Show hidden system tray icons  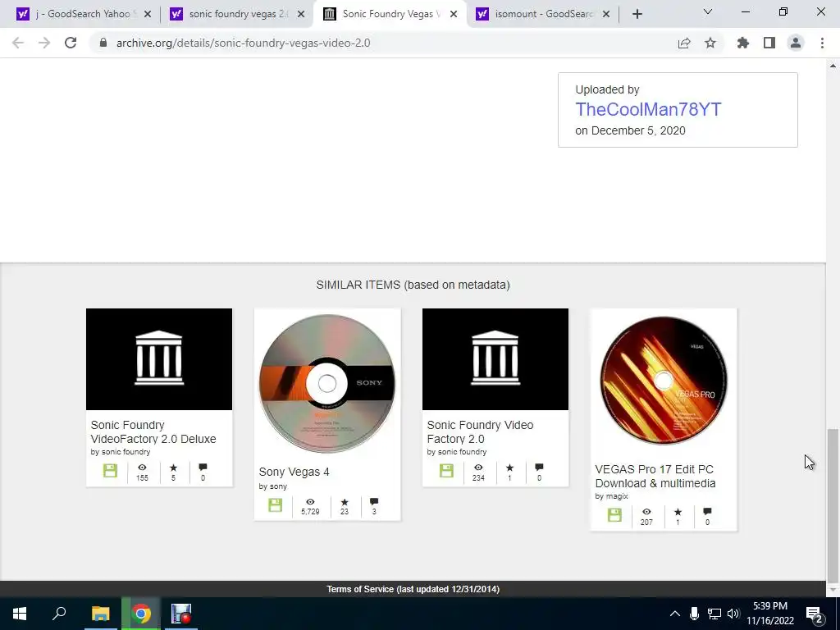pos(675,614)
